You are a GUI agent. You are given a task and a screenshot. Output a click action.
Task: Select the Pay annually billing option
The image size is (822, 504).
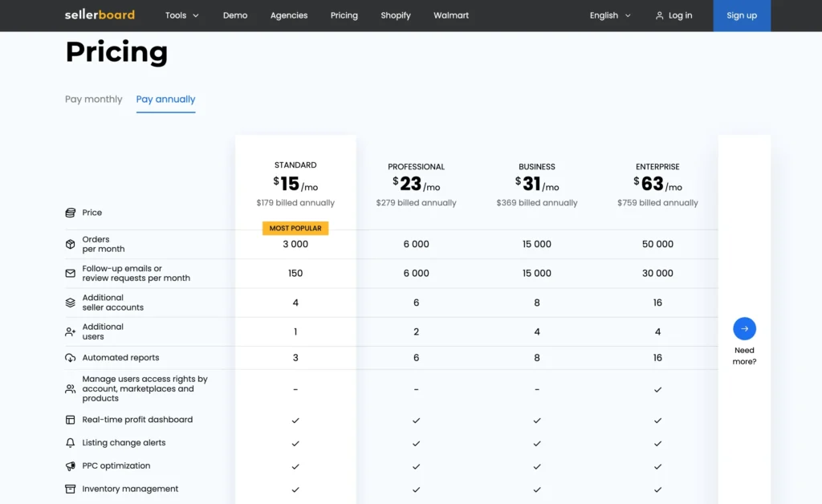point(165,100)
